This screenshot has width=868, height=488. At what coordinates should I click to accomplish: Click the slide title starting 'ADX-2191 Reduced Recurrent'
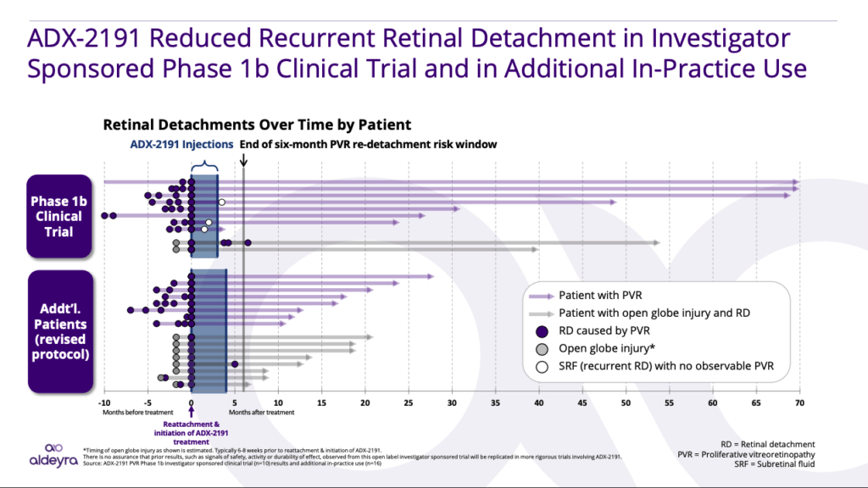(x=416, y=53)
